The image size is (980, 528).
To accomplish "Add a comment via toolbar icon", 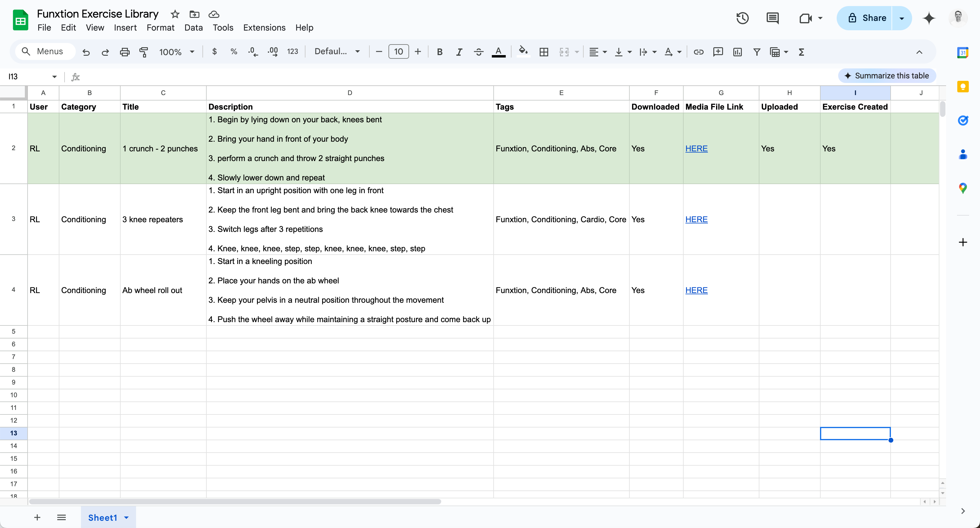I will coord(718,52).
